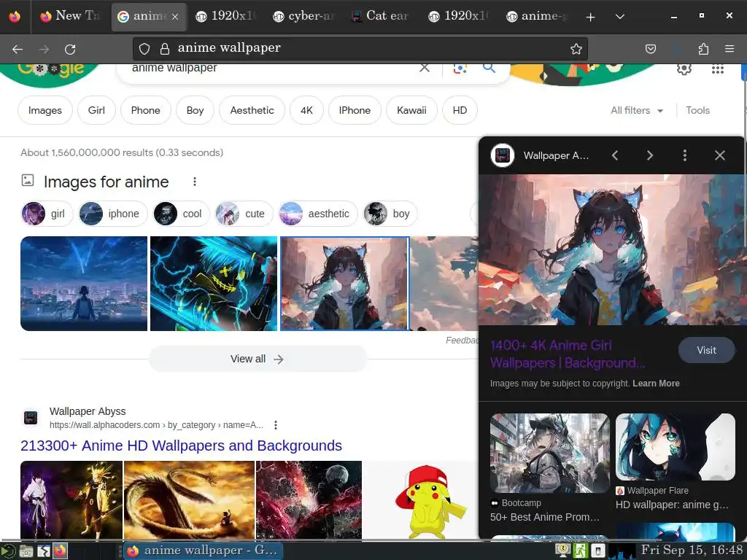
Task: Click the Firefox icon in the taskbar
Action: click(x=60, y=551)
